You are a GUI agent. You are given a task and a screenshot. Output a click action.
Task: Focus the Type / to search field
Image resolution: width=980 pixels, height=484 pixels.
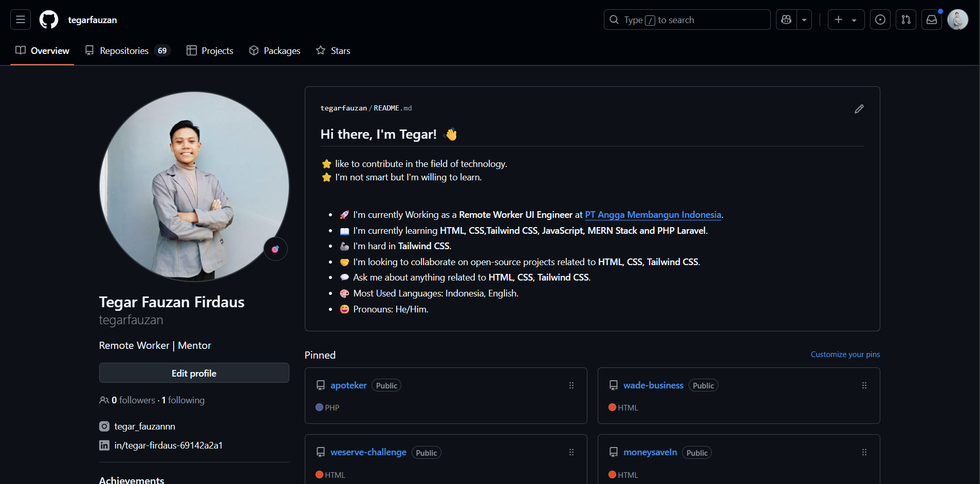click(x=687, y=20)
